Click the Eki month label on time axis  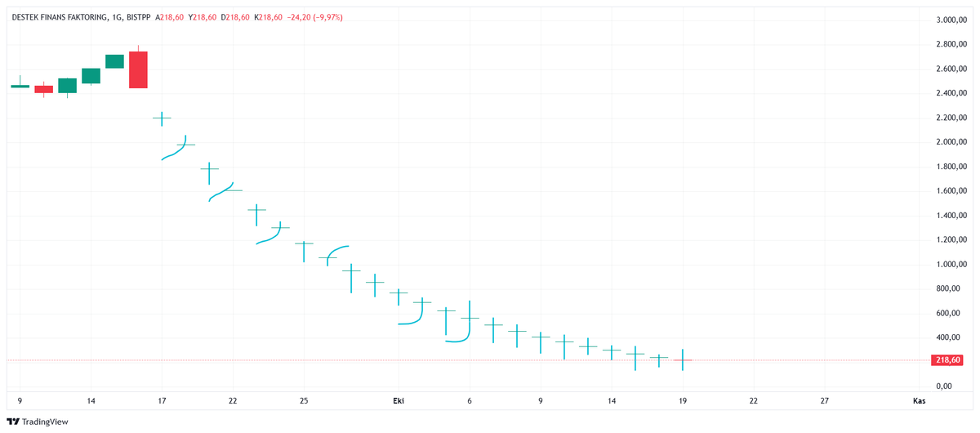[399, 400]
